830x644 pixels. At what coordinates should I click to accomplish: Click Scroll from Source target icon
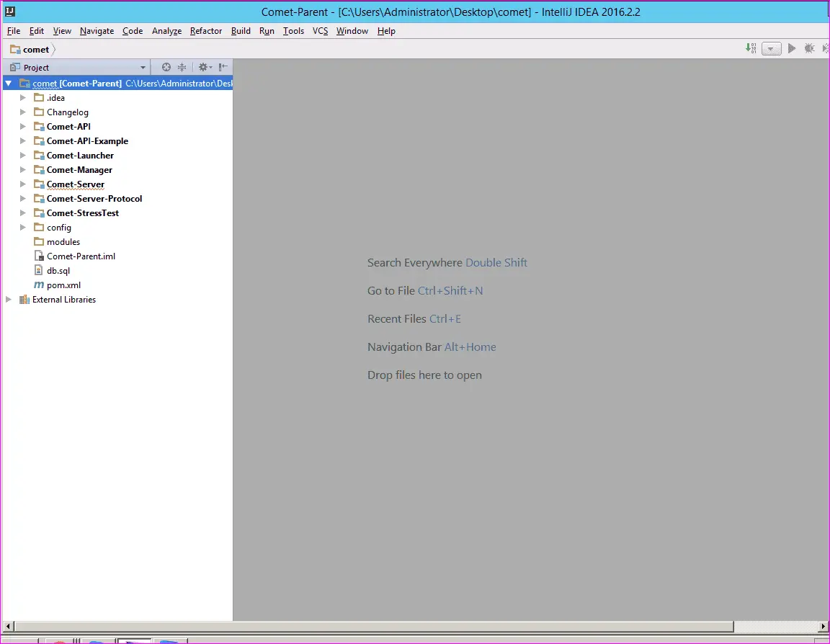coord(166,67)
